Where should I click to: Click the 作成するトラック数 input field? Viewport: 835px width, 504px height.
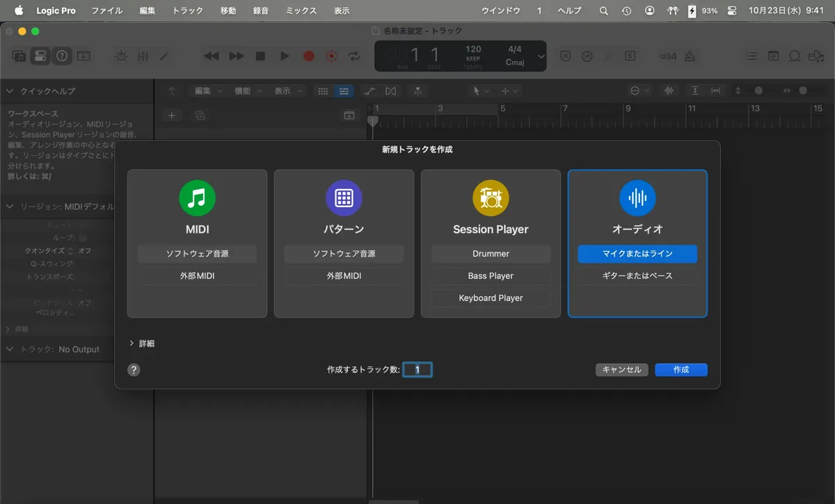click(417, 370)
